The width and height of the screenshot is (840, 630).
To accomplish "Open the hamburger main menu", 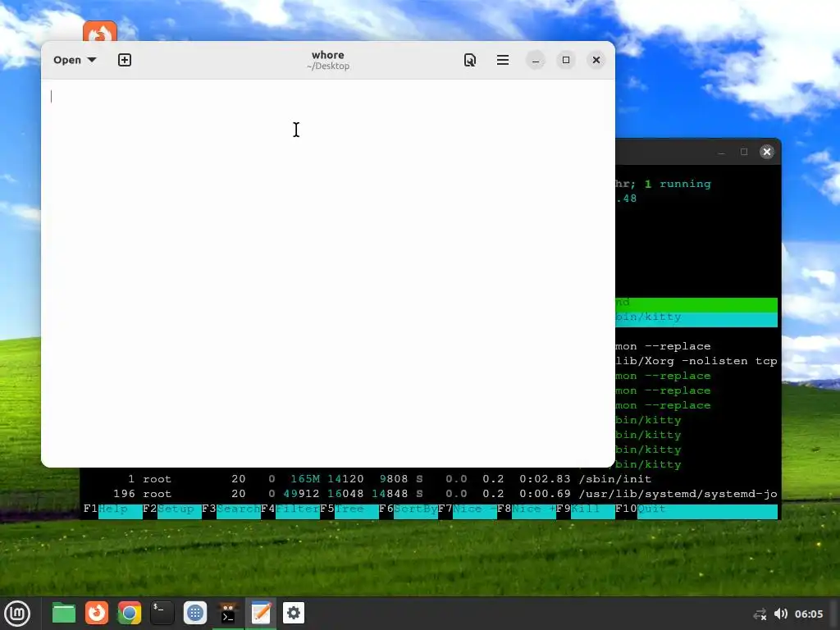I will (x=503, y=60).
